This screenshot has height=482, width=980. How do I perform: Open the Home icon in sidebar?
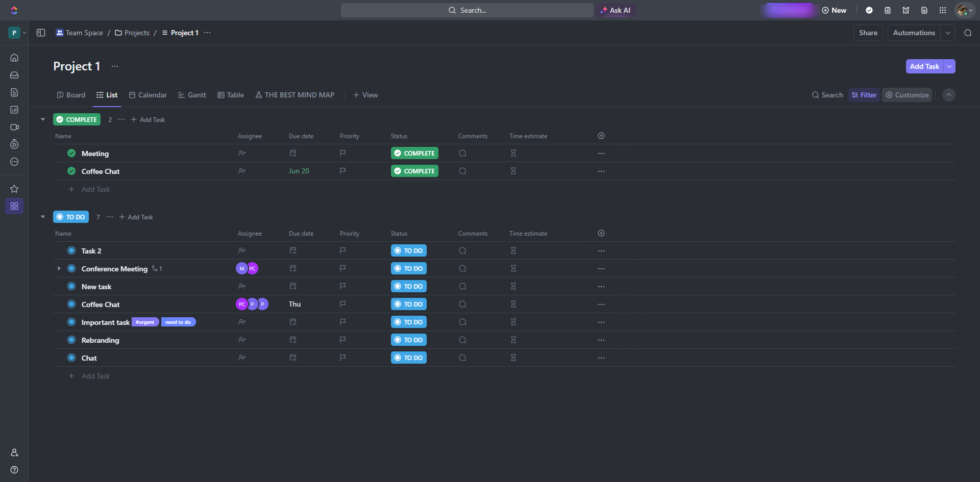[14, 58]
